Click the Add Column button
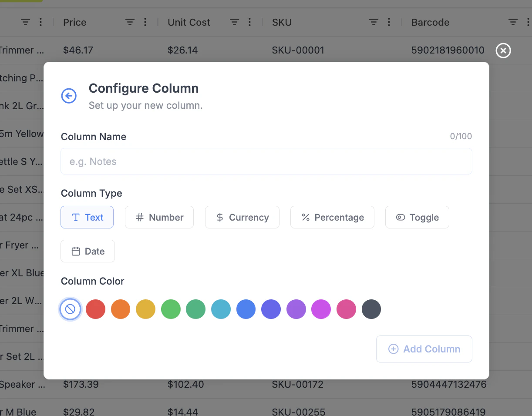 pyautogui.click(x=424, y=349)
